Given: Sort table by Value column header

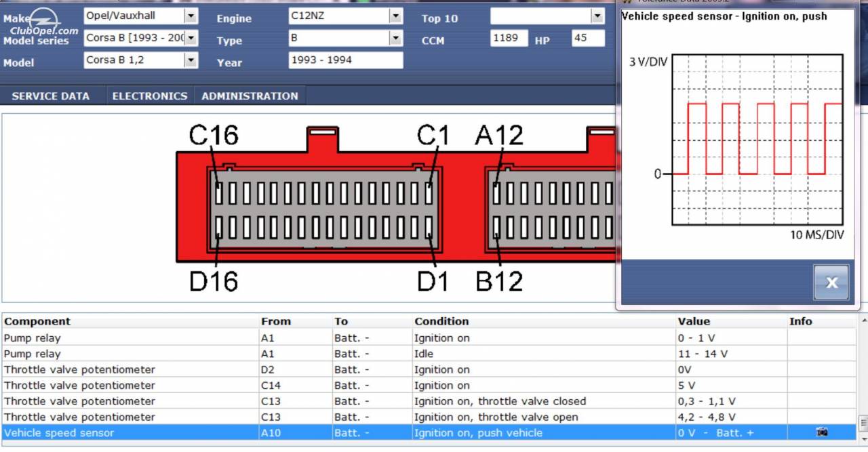Looking at the screenshot, I should [731, 321].
